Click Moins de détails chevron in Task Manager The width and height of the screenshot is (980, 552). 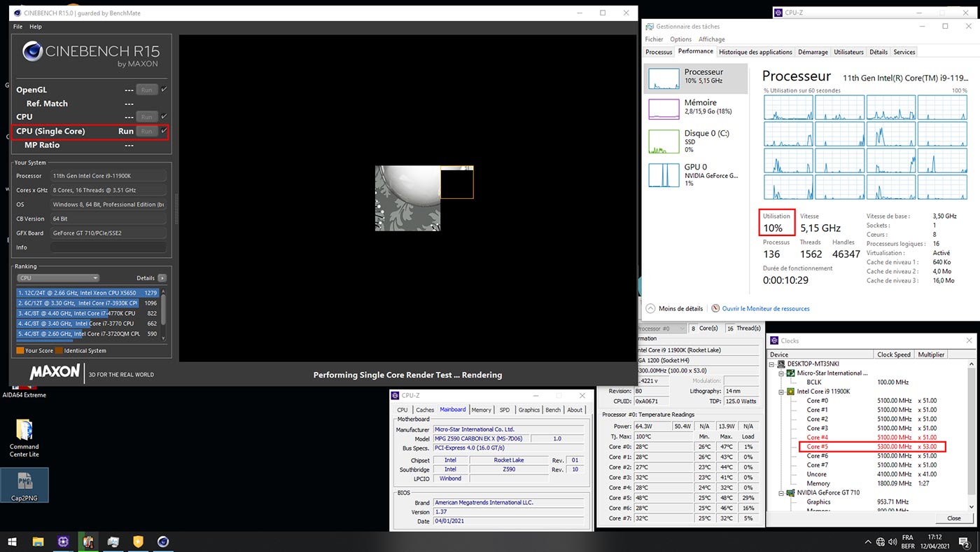(651, 308)
